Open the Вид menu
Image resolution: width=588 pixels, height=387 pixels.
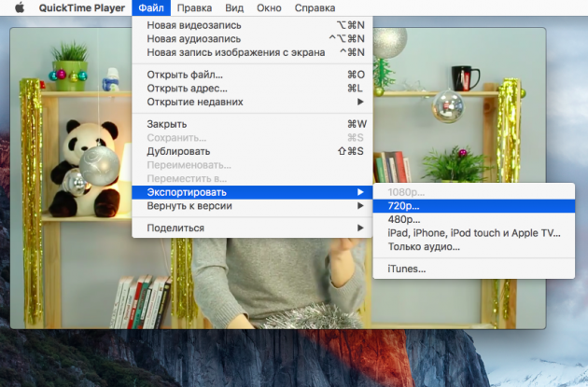click(x=234, y=7)
